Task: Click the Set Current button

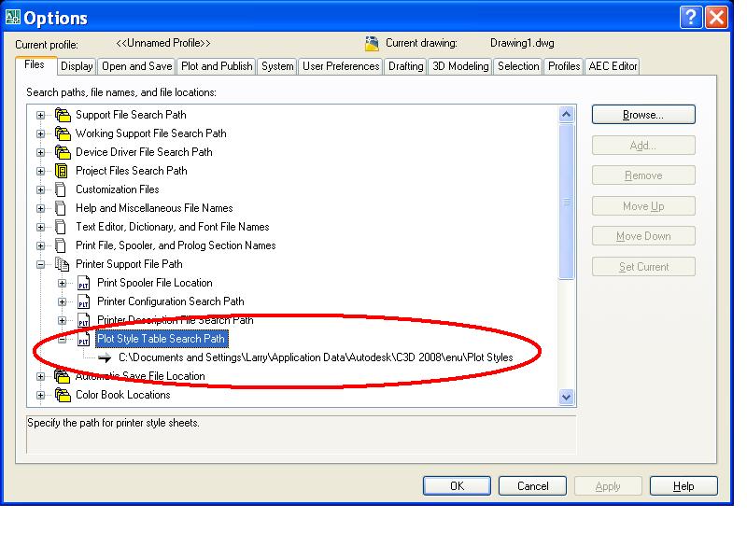Action: [x=643, y=267]
